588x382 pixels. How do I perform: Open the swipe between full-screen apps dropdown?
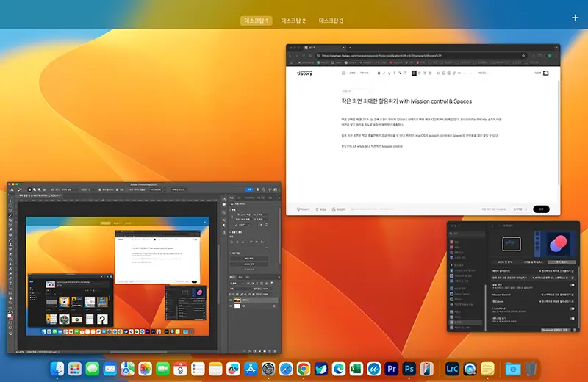[553, 278]
